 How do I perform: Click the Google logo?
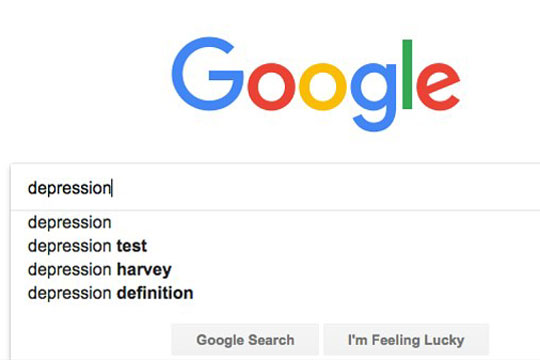tap(315, 84)
